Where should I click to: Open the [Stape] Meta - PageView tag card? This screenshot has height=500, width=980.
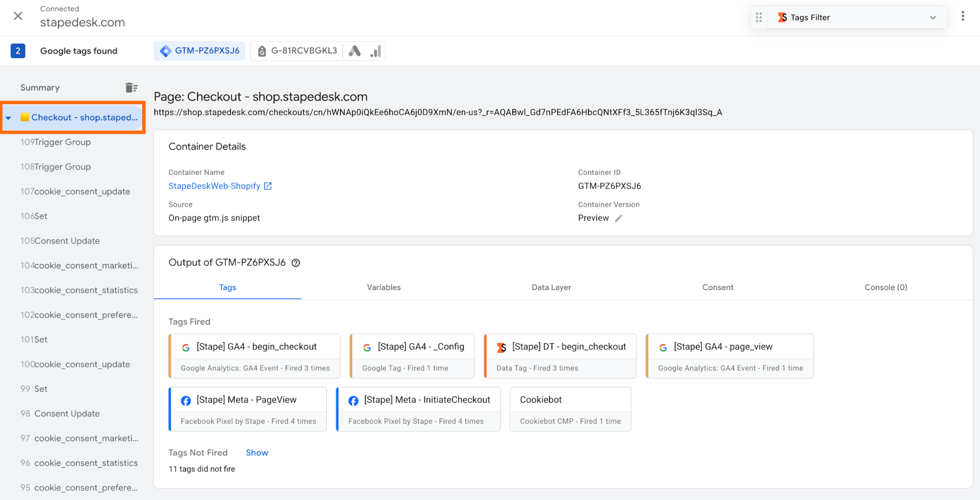tap(248, 409)
